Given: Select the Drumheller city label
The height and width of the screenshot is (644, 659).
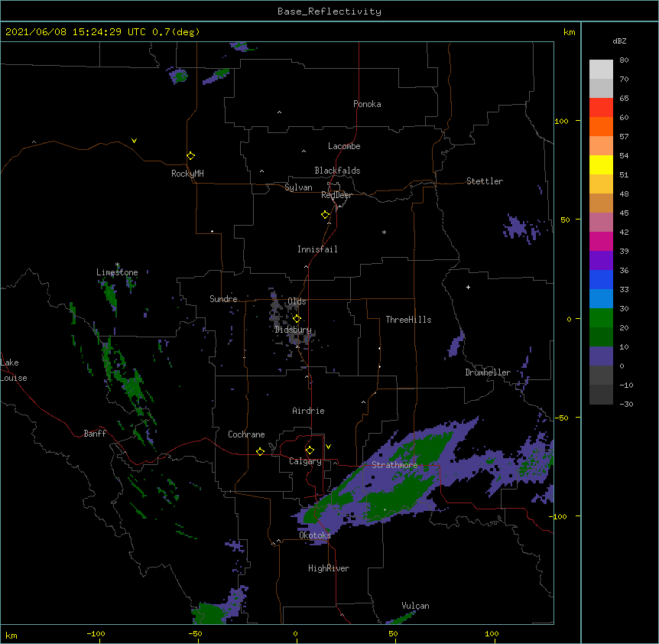Looking at the screenshot, I should coord(488,372).
